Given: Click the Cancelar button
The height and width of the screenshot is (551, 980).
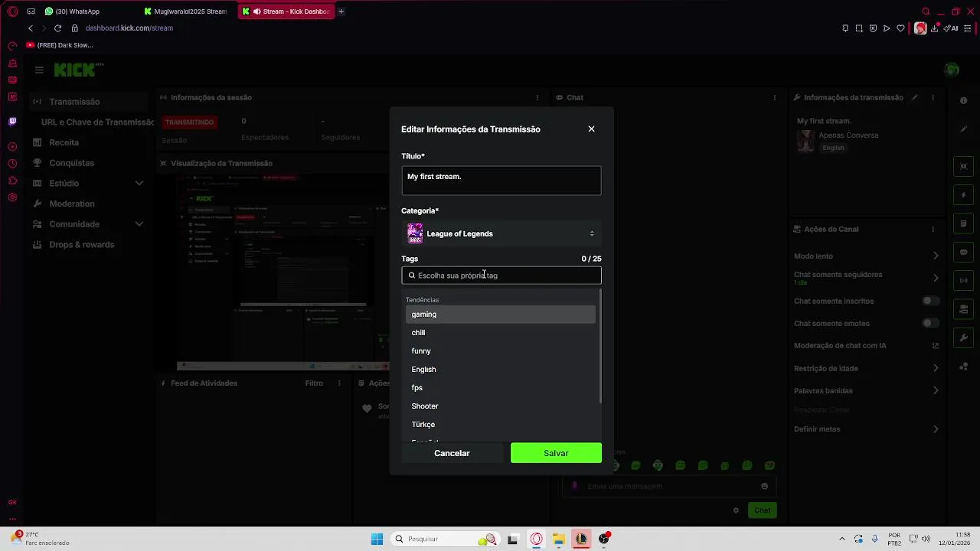Looking at the screenshot, I should pyautogui.click(x=452, y=453).
